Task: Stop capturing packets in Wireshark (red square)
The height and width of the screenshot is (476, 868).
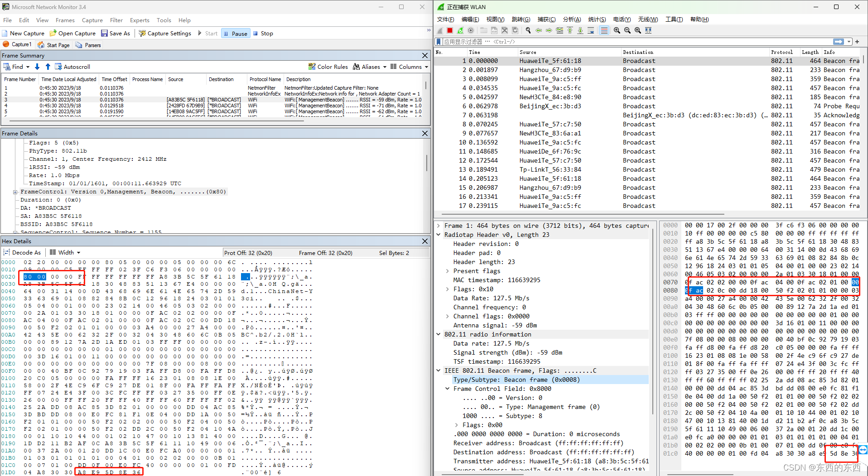Action: [x=450, y=30]
